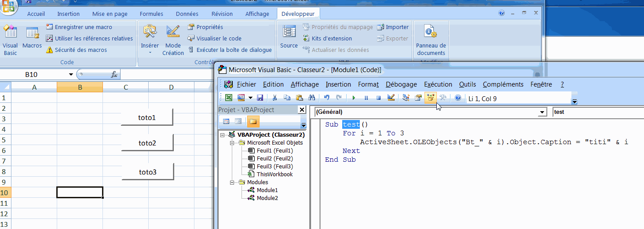This screenshot has height=229, width=644.
Task: Click the Find binoculars icon in VBA toolbar
Action: (311, 98)
